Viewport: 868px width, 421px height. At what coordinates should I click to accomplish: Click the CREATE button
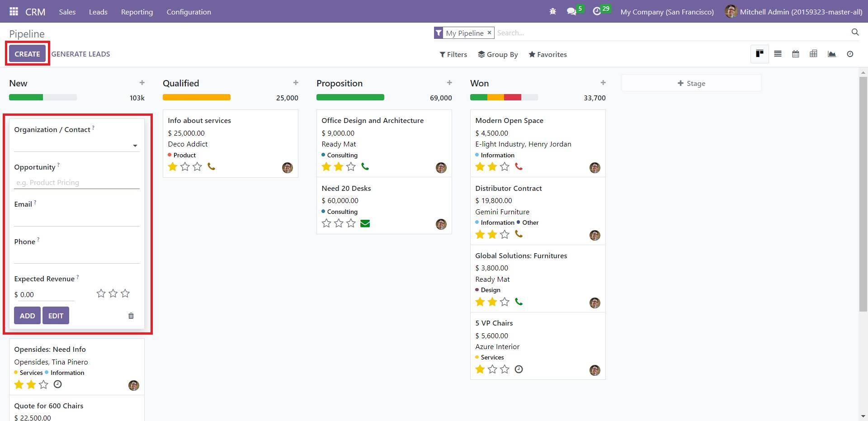coord(28,54)
